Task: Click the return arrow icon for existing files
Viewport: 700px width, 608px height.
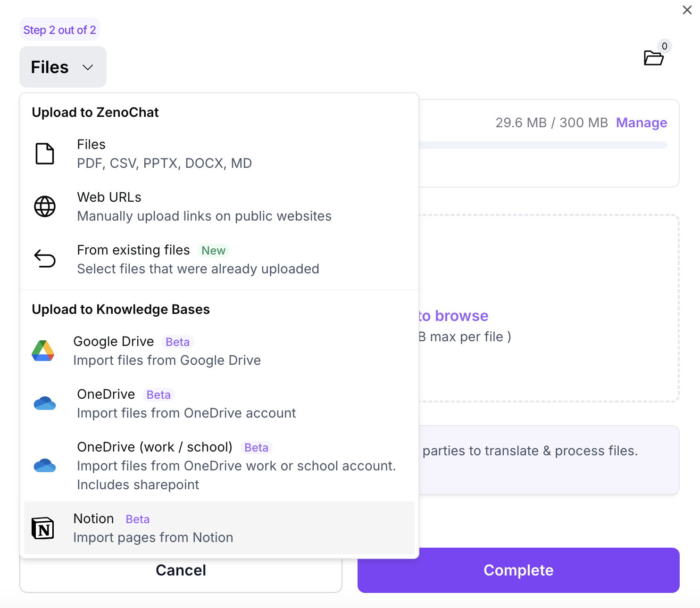Action: (x=45, y=258)
